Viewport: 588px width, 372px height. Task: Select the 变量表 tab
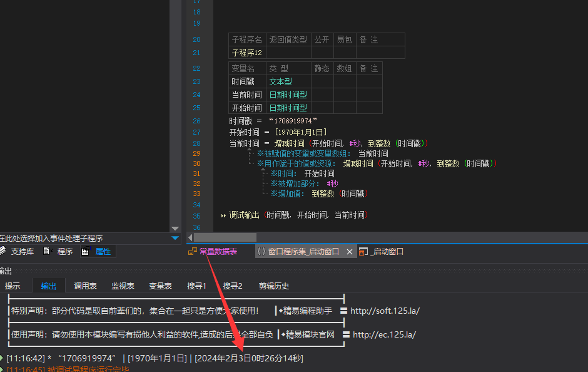click(160, 286)
